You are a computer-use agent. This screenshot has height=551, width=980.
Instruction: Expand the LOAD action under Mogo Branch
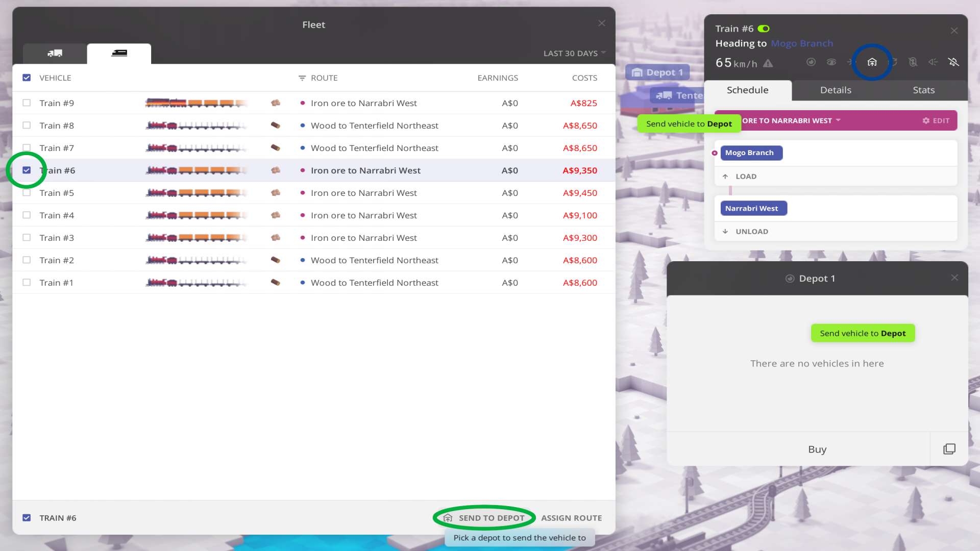(836, 177)
